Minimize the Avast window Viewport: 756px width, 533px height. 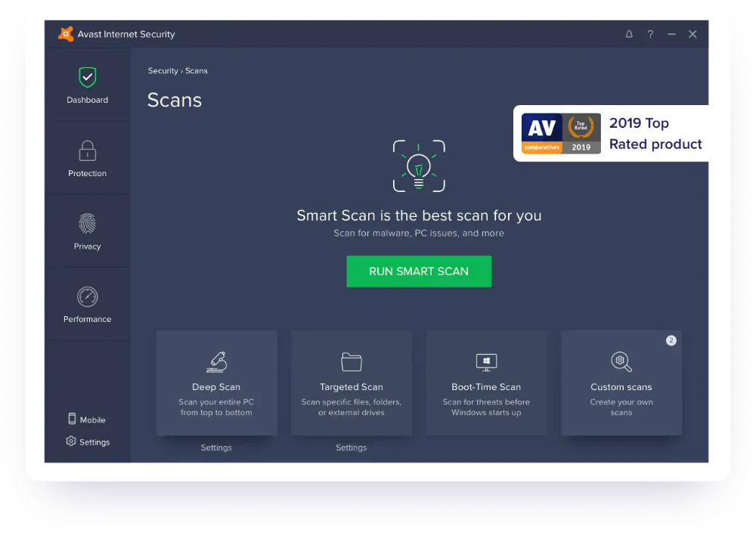(x=671, y=34)
